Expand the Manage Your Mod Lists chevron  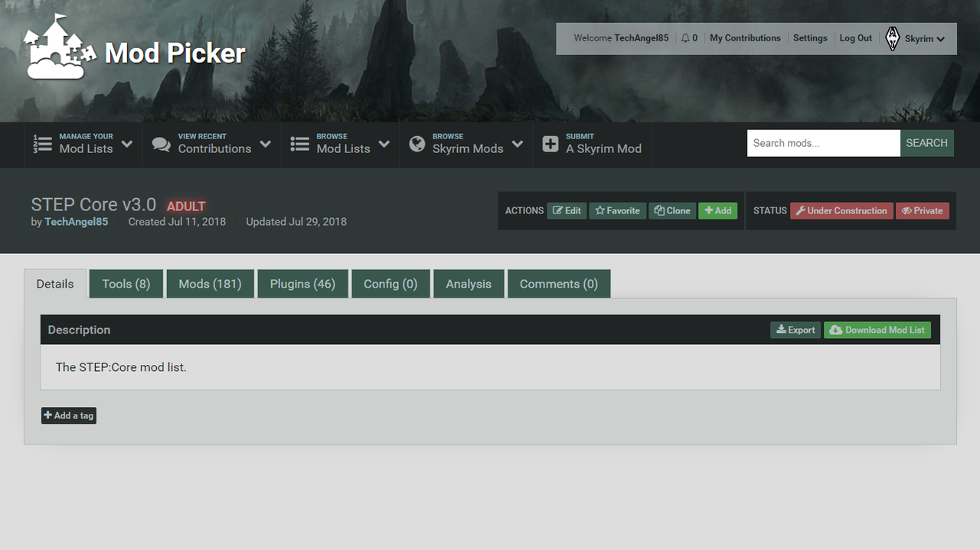click(127, 144)
